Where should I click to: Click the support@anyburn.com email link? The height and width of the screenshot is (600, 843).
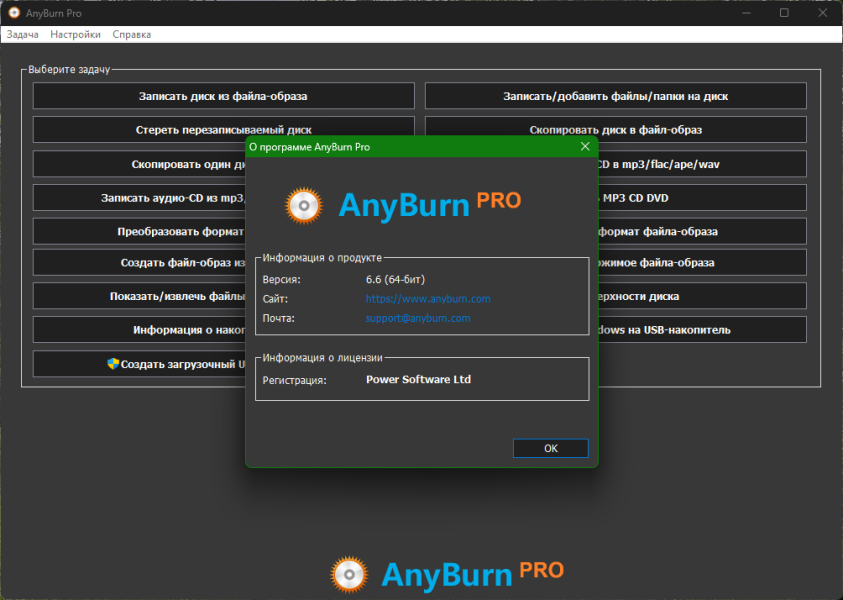(417, 319)
